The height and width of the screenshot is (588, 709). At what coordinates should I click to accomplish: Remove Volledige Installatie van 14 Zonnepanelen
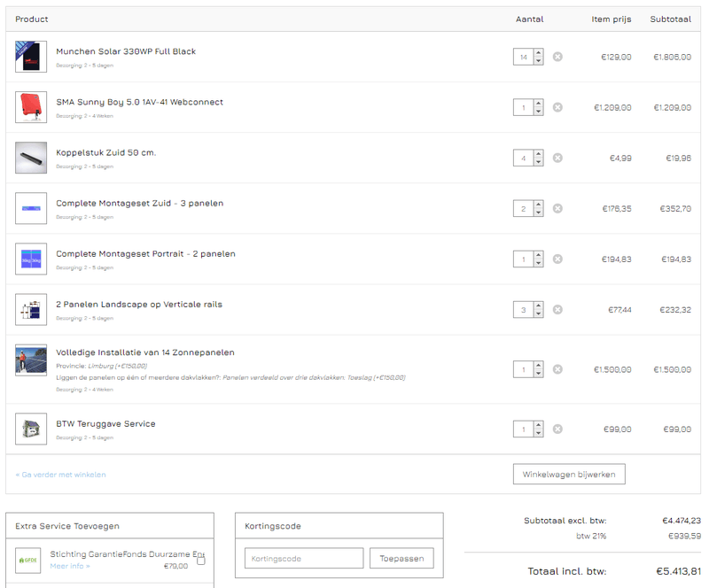click(x=557, y=369)
